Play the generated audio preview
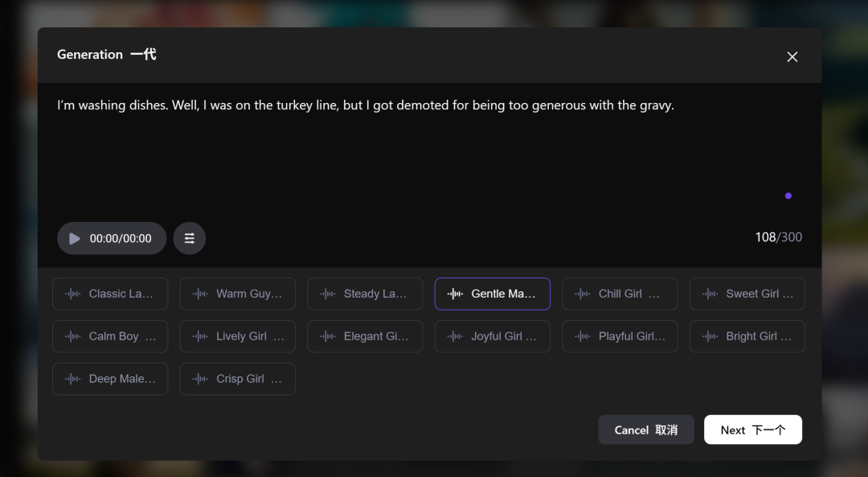This screenshot has height=477, width=868. point(74,238)
